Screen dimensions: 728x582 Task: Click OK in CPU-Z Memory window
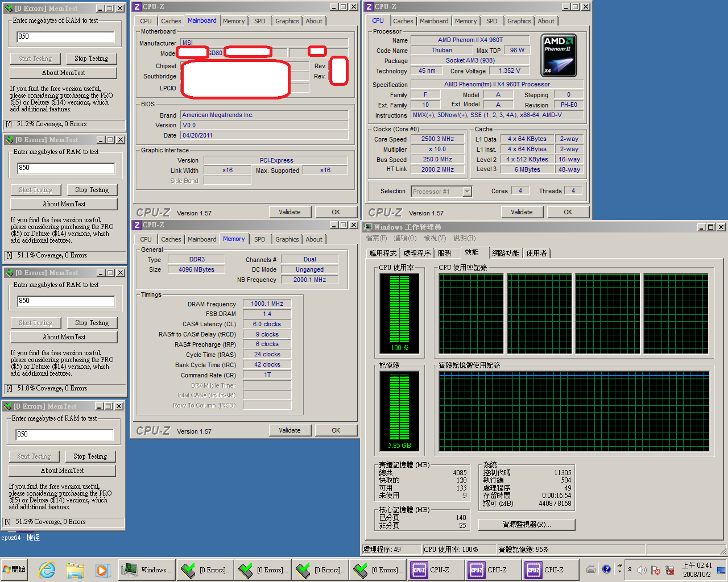(x=336, y=430)
